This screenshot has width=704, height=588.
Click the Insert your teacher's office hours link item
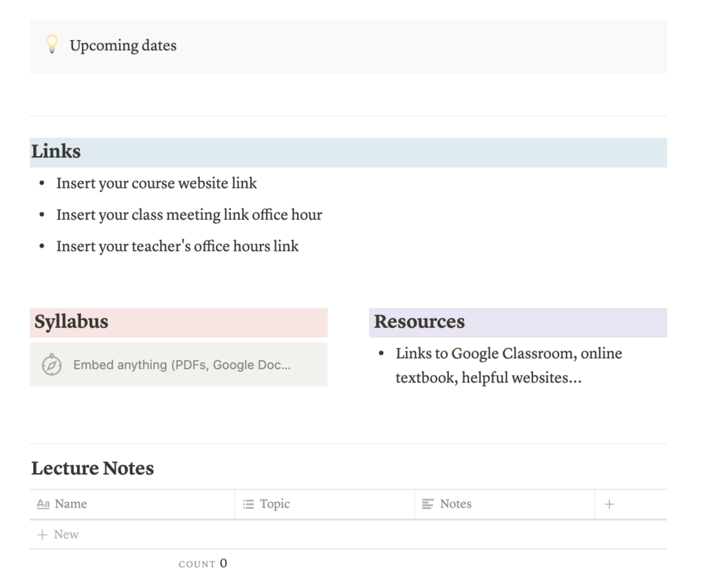click(177, 246)
